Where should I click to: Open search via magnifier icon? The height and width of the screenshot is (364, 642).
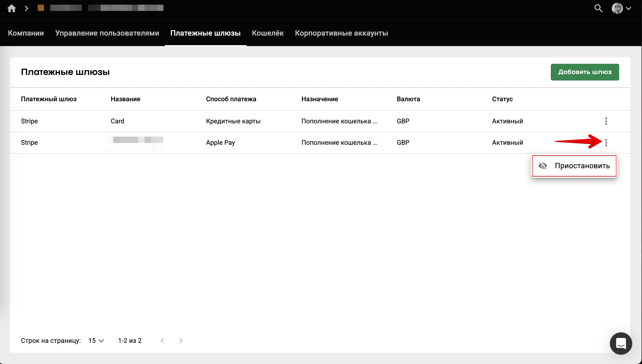598,8
